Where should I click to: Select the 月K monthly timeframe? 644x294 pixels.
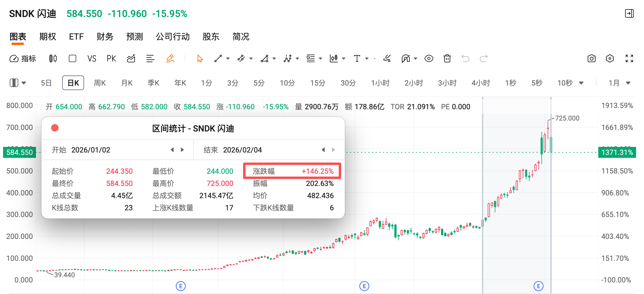click(127, 83)
